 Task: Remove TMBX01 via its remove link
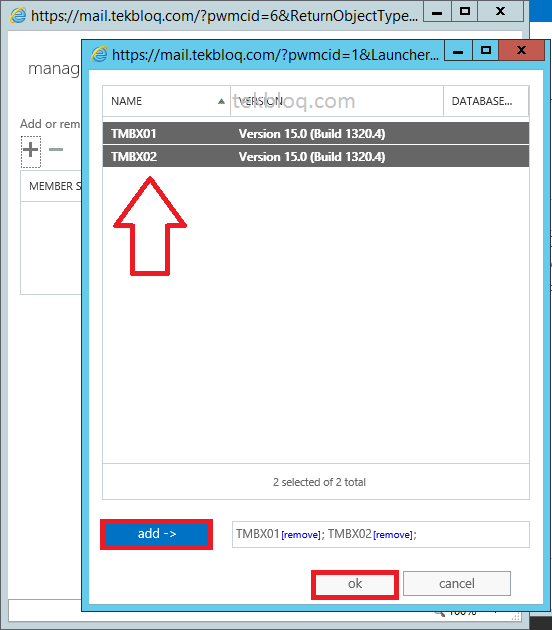301,535
